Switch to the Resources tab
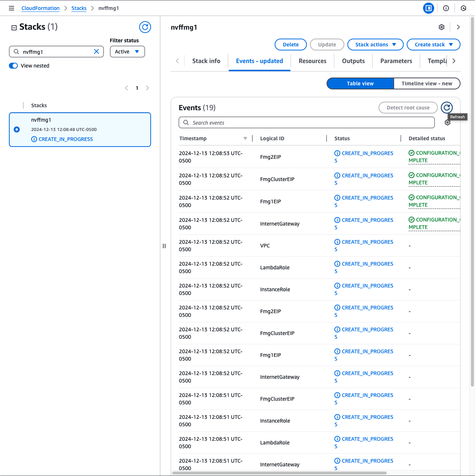 point(312,61)
